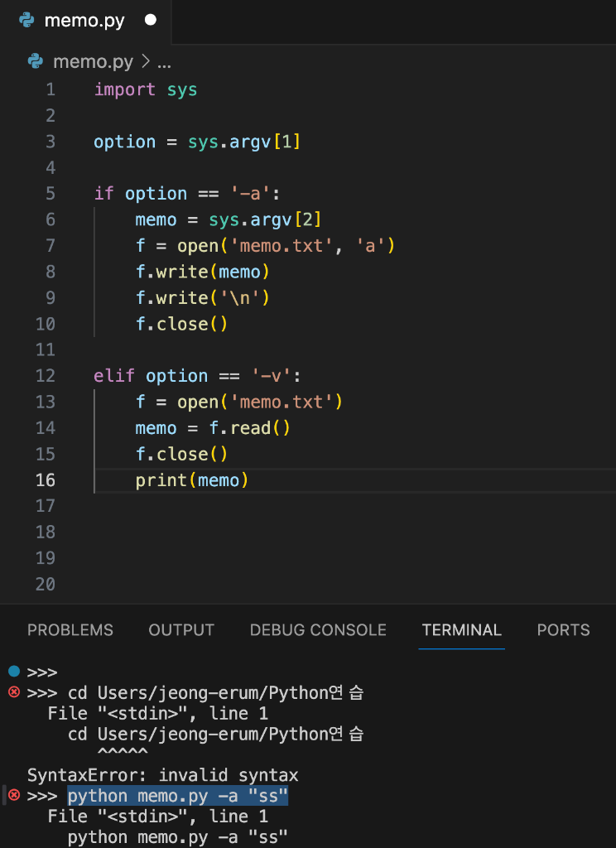616x848 pixels.
Task: Switch to the PORTS tab
Action: 563,630
